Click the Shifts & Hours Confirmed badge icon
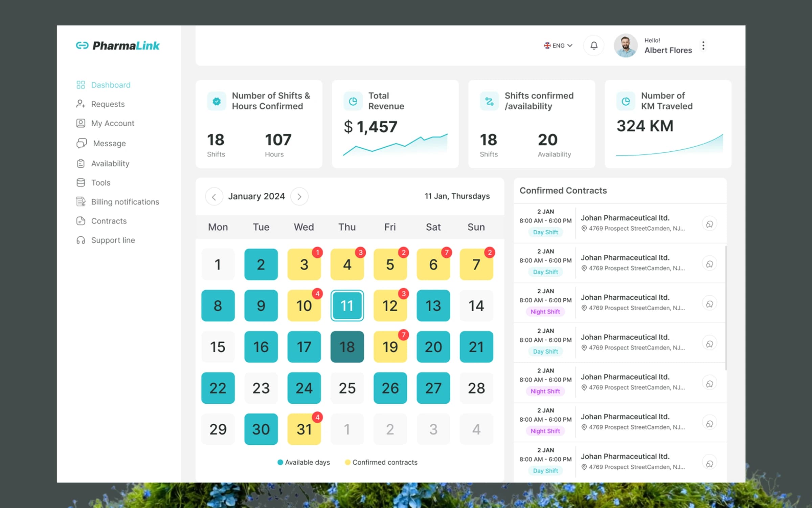 tap(217, 101)
